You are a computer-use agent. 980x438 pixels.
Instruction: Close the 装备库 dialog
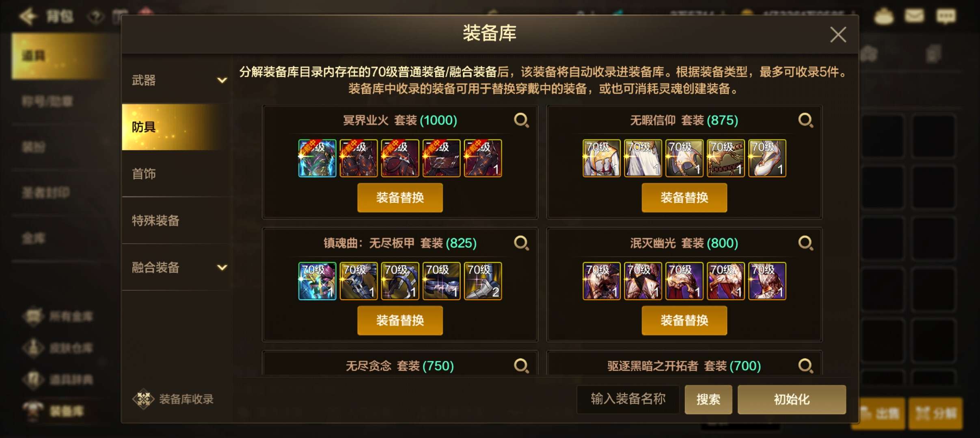(x=838, y=34)
